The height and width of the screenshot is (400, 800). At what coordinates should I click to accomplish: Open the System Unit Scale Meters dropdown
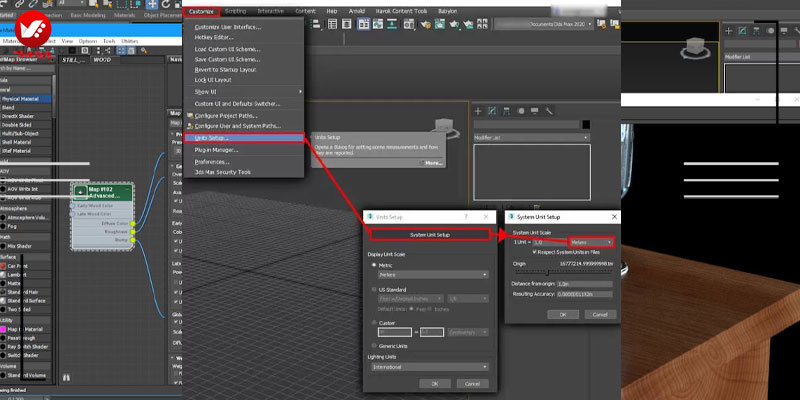(x=591, y=242)
